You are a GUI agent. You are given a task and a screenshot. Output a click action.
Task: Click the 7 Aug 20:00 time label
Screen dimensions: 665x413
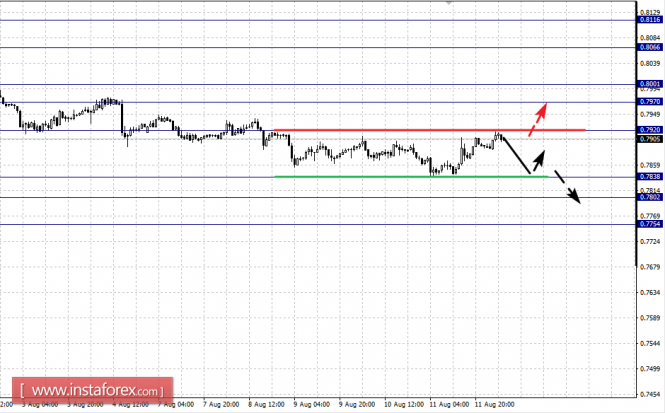click(221, 405)
